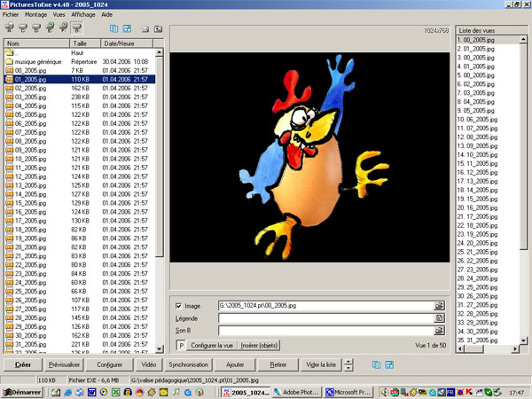The width and height of the screenshot is (532, 399).
Task: Sort files by Taille column
Action: [x=85, y=43]
